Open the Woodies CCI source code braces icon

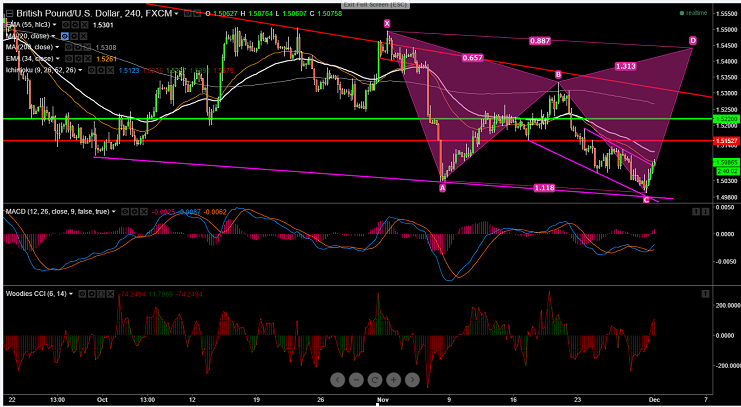[101, 294]
